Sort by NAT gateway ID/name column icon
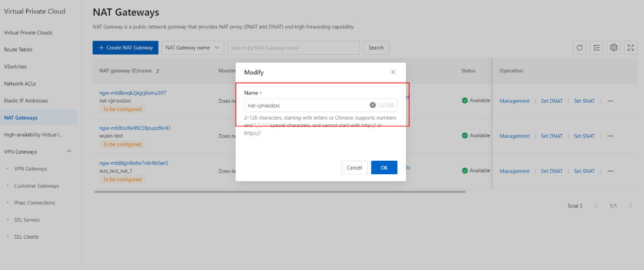The width and height of the screenshot is (644, 270). point(157,71)
